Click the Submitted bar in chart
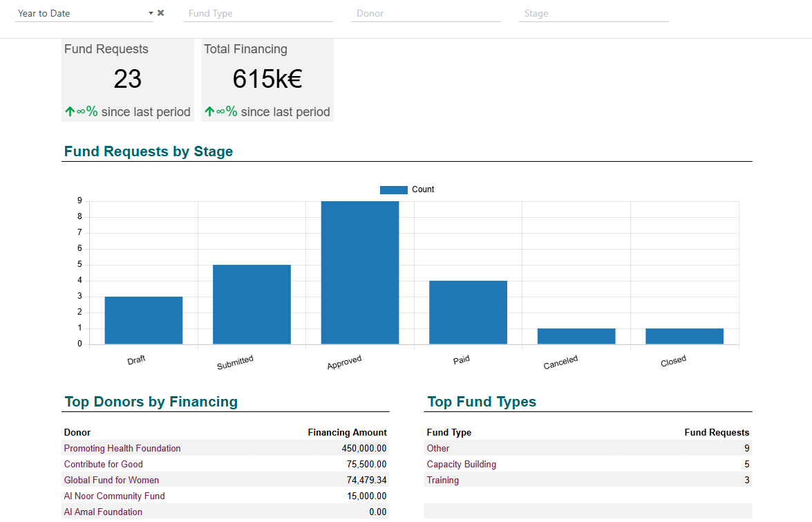Image resolution: width=812 pixels, height=522 pixels. click(252, 304)
